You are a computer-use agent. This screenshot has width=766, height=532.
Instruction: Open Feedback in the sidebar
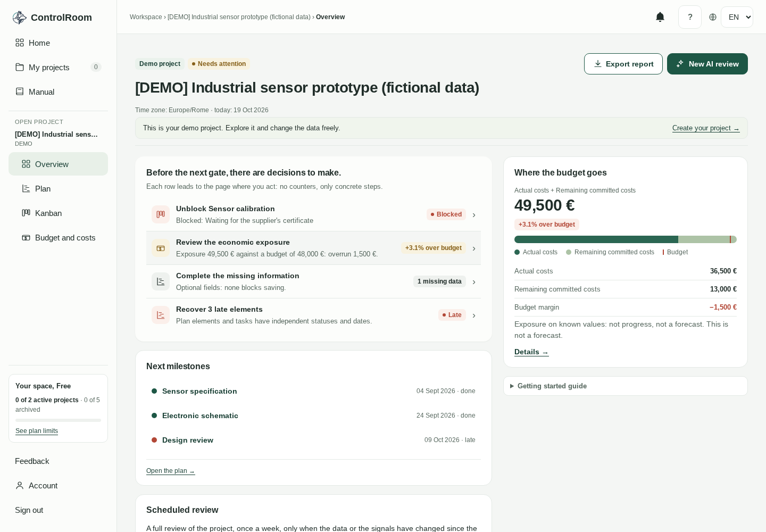[58, 461]
